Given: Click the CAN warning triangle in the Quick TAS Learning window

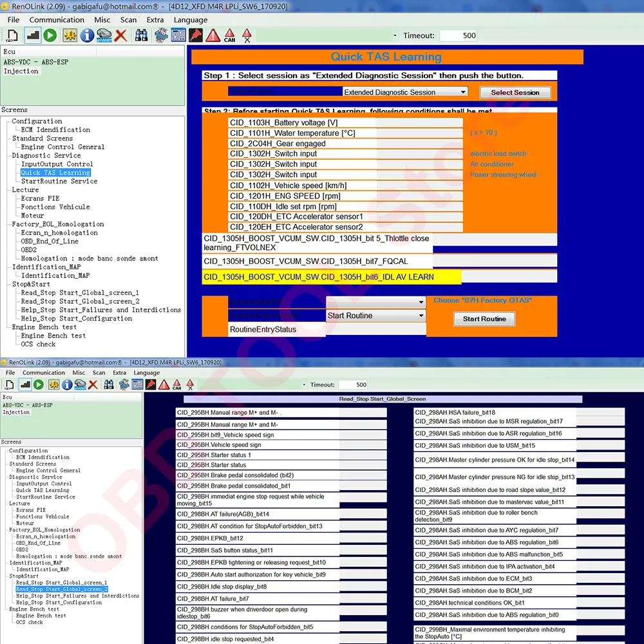Looking at the screenshot, I should tap(230, 35).
